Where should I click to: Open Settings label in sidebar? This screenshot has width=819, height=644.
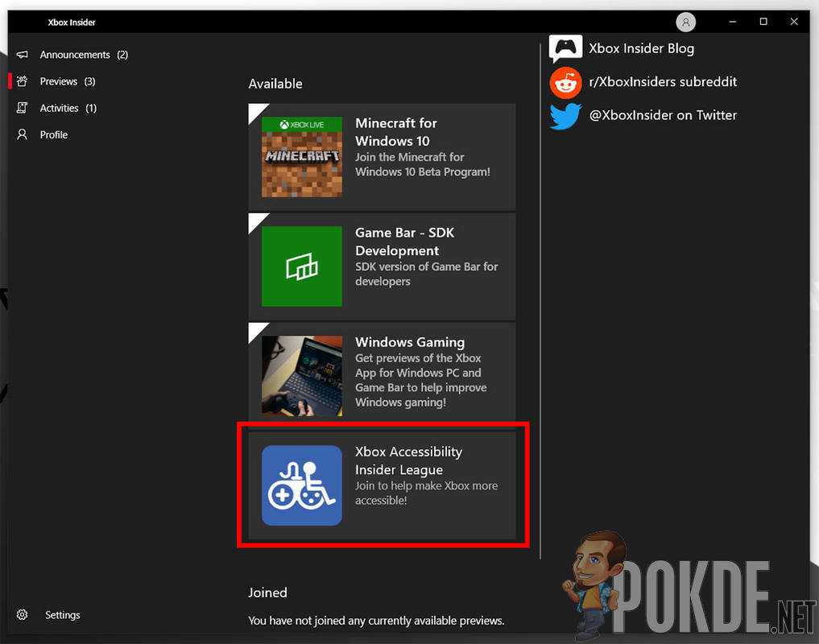pyautogui.click(x=63, y=615)
